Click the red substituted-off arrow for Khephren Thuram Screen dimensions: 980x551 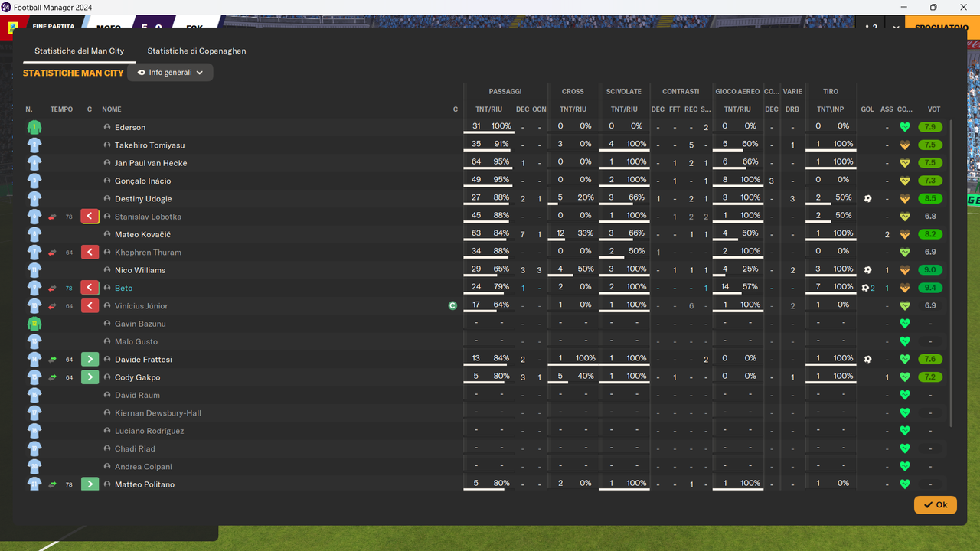(x=90, y=252)
